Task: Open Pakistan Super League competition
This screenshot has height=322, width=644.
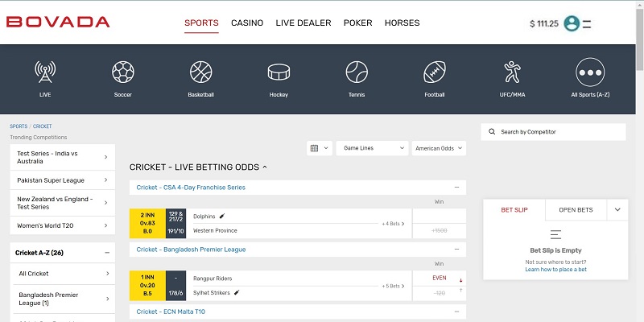Action: [63, 180]
